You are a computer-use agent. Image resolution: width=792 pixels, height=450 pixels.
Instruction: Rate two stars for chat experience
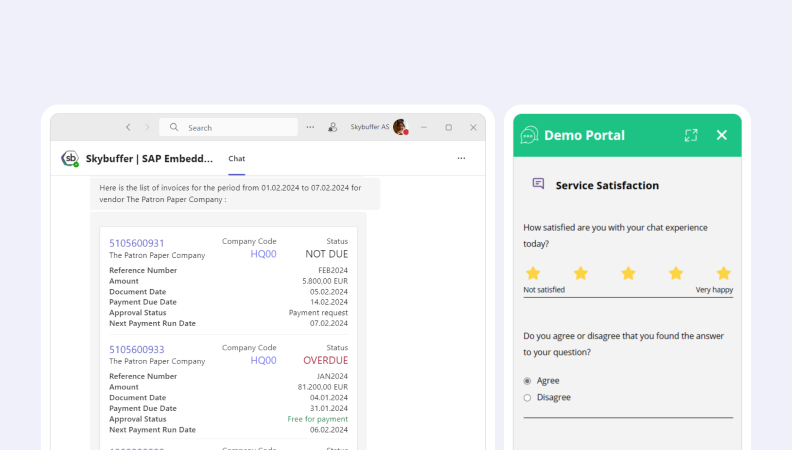coord(581,273)
